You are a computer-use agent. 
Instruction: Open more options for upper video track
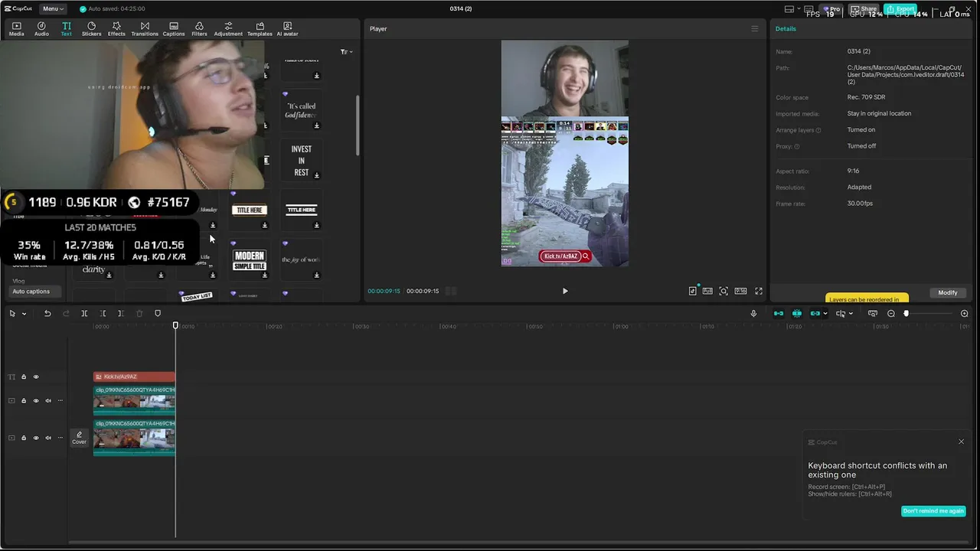[60, 400]
